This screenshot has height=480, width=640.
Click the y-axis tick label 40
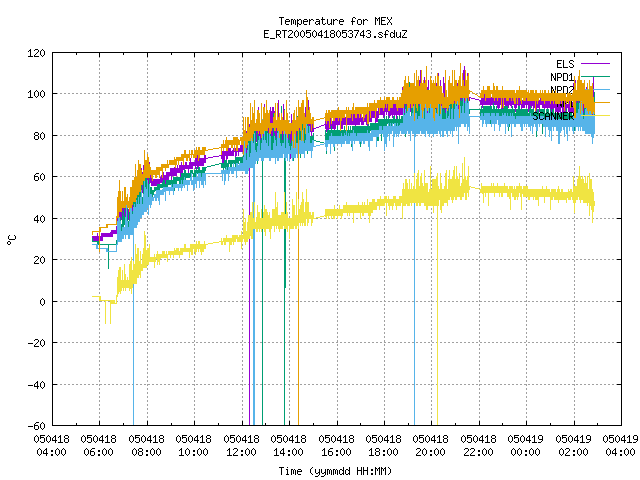39,219
